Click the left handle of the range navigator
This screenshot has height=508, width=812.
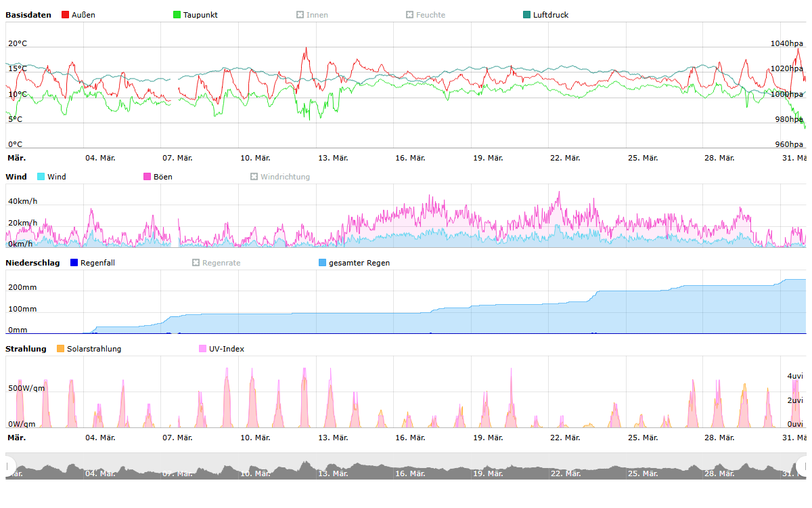click(9, 466)
